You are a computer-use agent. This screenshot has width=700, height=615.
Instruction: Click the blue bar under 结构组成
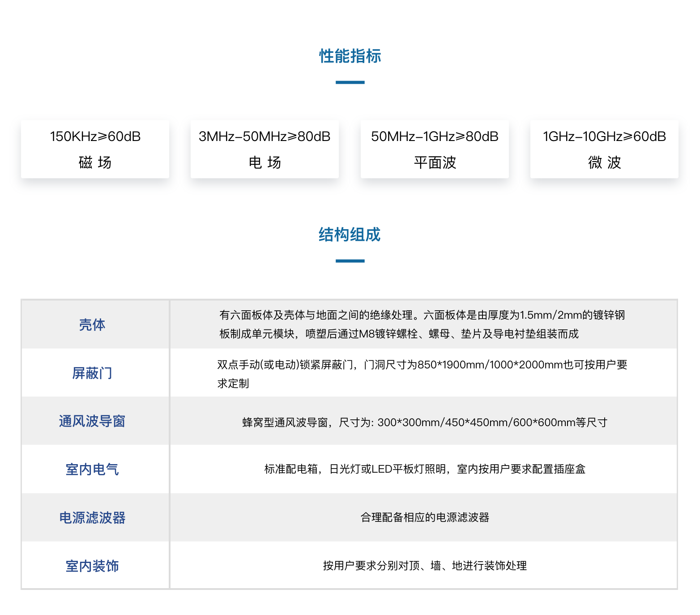(x=350, y=261)
